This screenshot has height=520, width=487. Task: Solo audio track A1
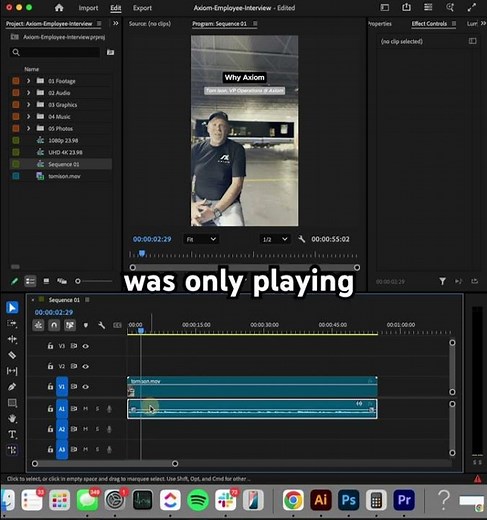(97, 409)
